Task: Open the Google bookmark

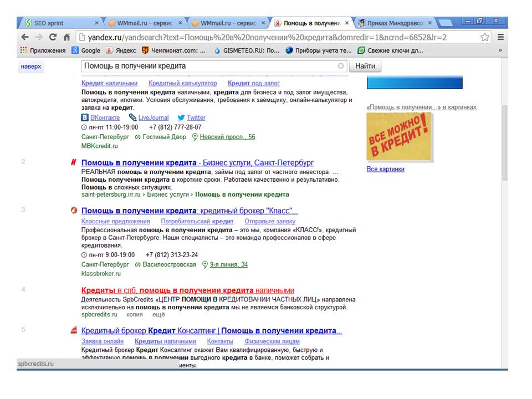Action: pos(86,50)
